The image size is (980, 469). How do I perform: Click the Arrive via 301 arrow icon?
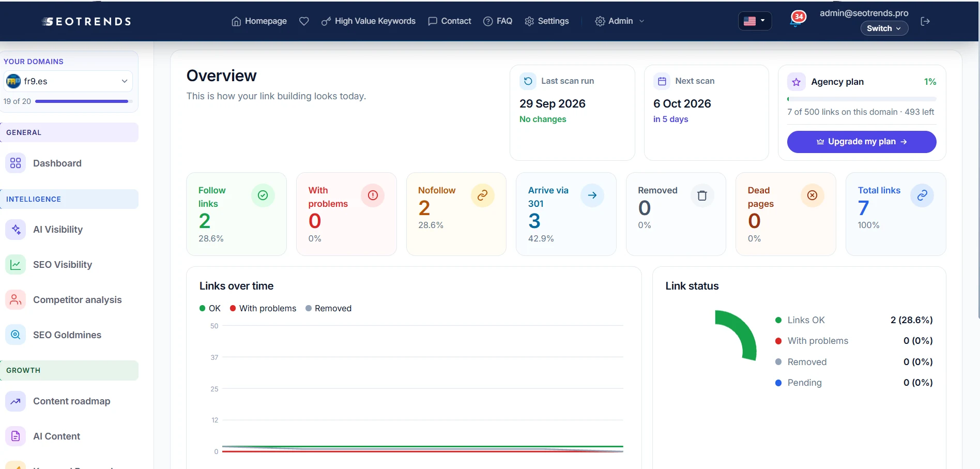pos(592,195)
